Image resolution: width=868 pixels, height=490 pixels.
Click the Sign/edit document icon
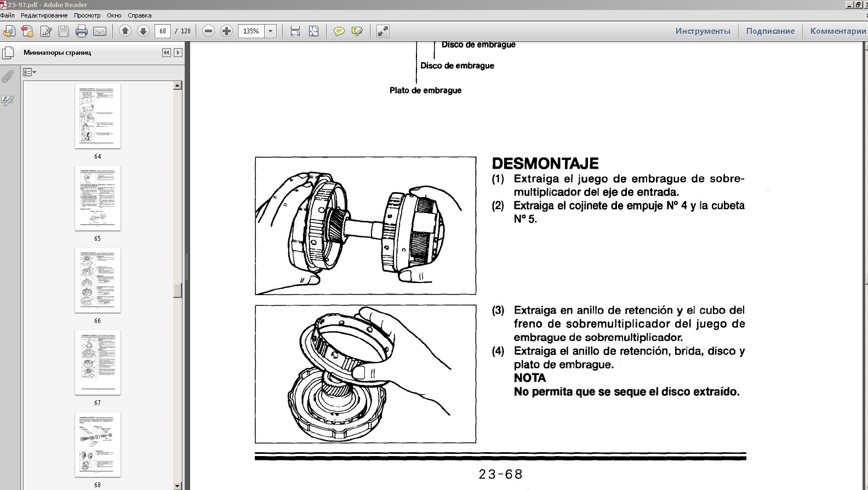coord(45,31)
